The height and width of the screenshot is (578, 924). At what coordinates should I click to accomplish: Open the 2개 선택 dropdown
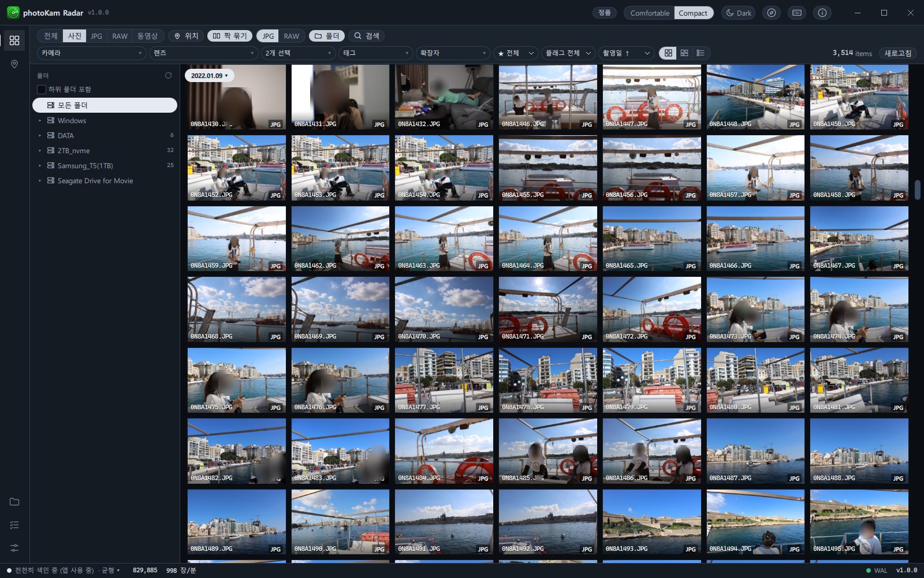coord(299,53)
